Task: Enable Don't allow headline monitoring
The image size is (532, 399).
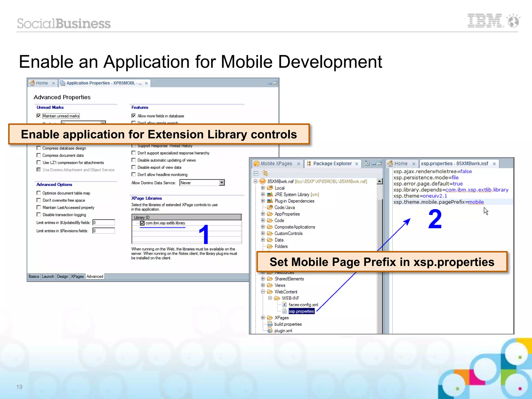Action: click(x=134, y=175)
